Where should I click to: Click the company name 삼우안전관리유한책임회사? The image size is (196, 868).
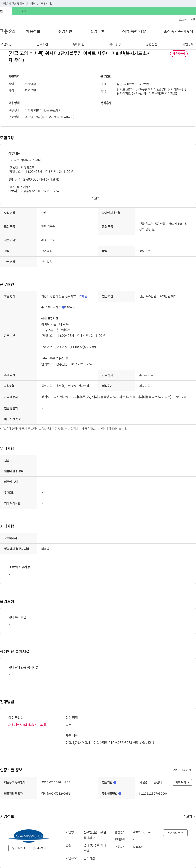tap(95, 835)
